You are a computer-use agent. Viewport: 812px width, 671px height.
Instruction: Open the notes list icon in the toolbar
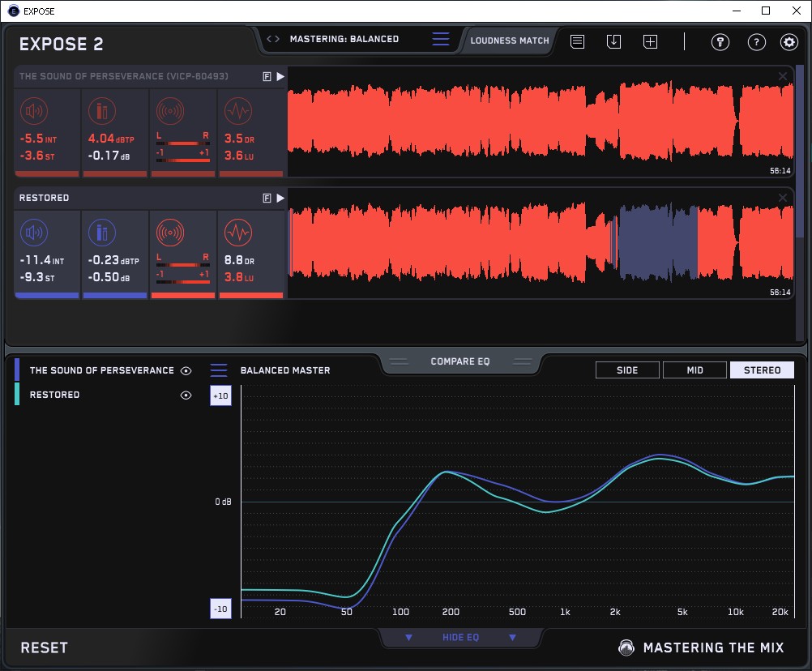(x=577, y=41)
